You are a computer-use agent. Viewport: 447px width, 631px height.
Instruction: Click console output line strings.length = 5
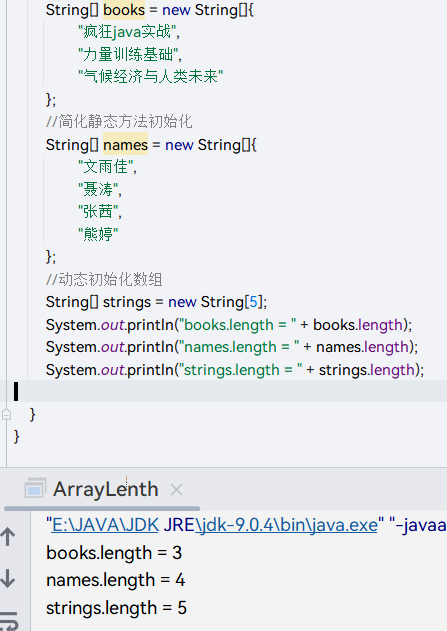[116, 608]
